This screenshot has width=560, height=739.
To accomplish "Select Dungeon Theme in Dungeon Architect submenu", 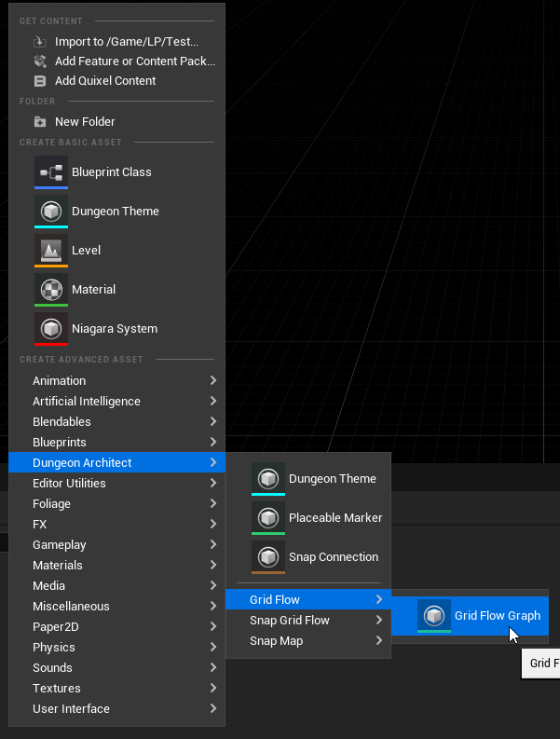I will pyautogui.click(x=308, y=479).
